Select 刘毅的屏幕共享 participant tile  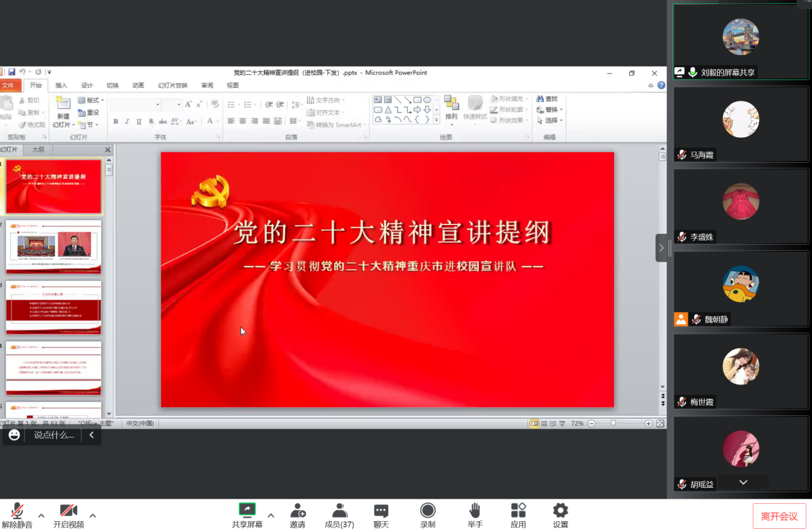click(x=741, y=42)
